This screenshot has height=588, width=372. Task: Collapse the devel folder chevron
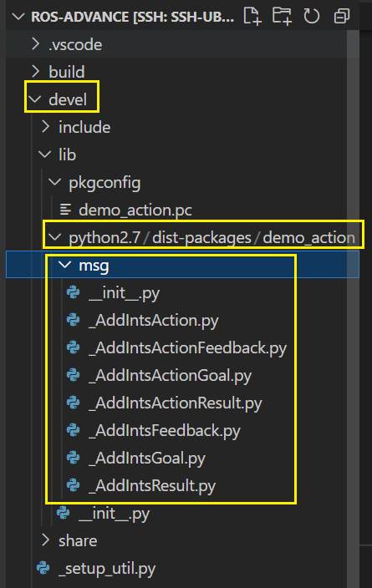[x=35, y=99]
